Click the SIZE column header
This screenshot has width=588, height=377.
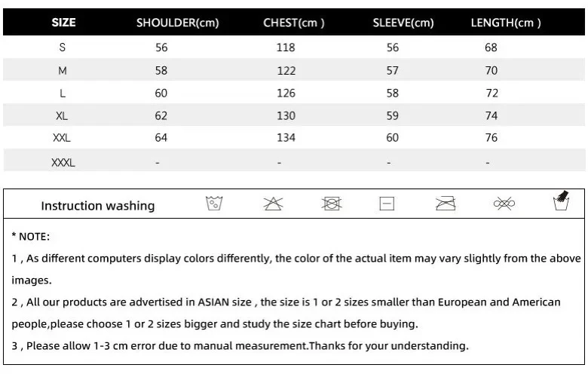pyautogui.click(x=63, y=23)
